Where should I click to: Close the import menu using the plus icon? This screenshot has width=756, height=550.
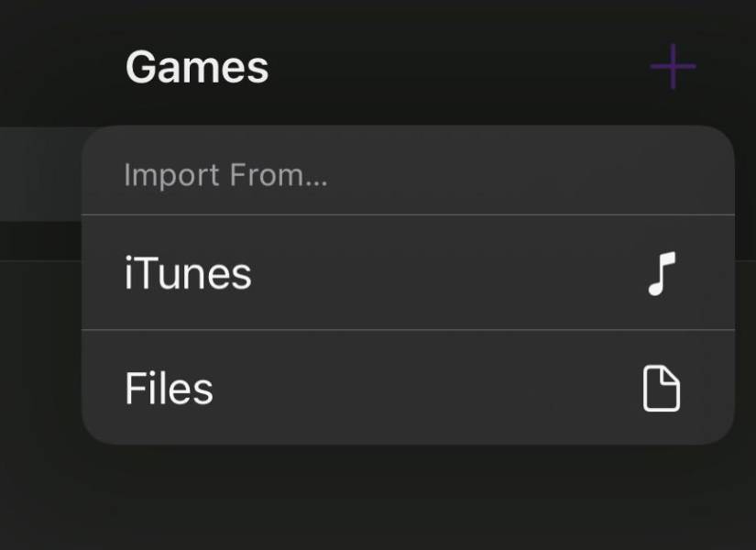pyautogui.click(x=673, y=67)
